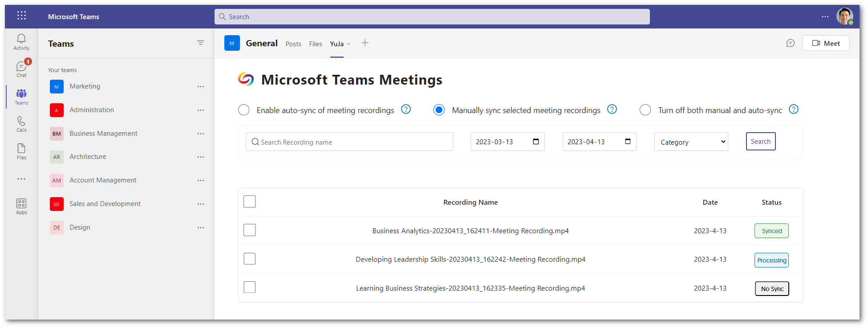This screenshot has width=868, height=328.
Task: Click the top Teams search bar
Action: click(x=432, y=16)
